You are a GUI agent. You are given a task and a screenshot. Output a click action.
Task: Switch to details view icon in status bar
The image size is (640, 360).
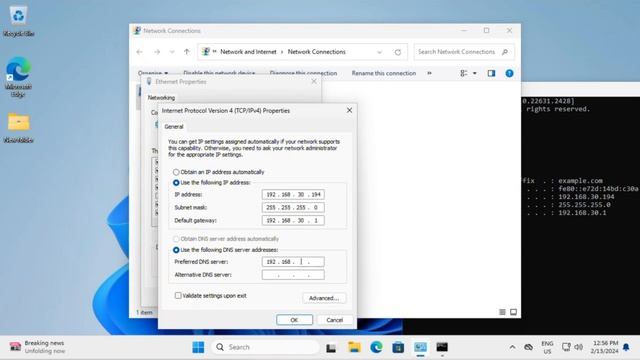[x=502, y=312]
